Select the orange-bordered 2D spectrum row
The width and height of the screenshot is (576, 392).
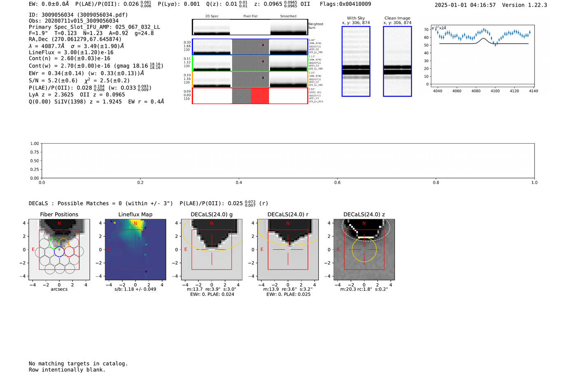[x=250, y=80]
